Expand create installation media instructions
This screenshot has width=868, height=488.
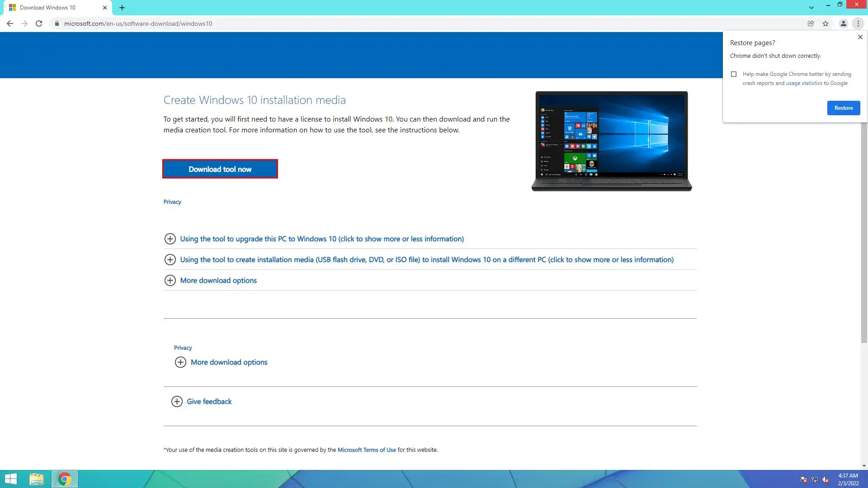(x=426, y=259)
